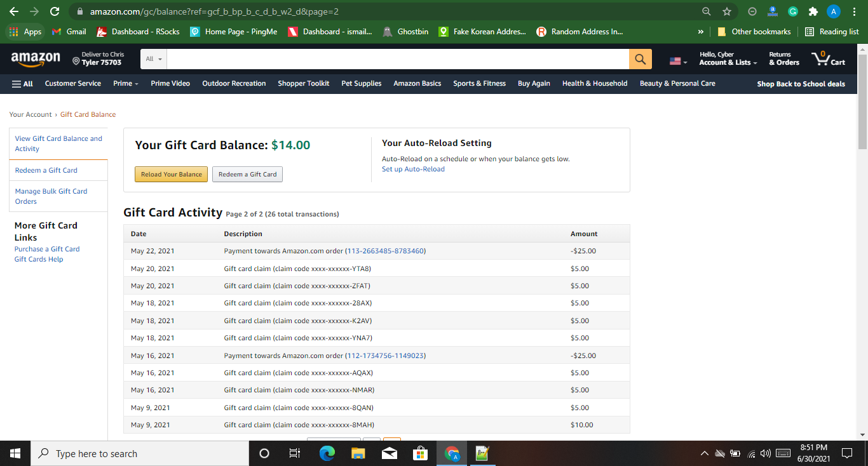868x466 pixels.
Task: Expand Account & Lists dropdown
Action: (x=729, y=58)
